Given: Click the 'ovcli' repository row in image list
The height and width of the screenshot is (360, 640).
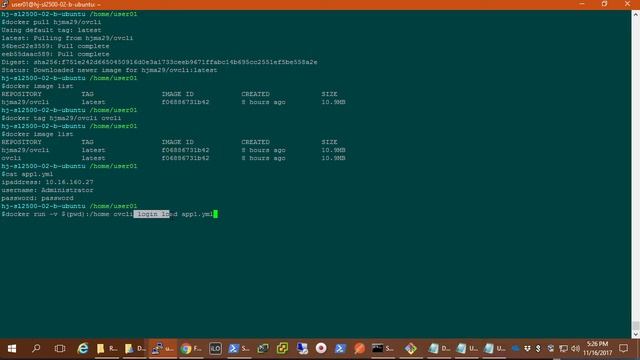Looking at the screenshot, I should [173, 158].
